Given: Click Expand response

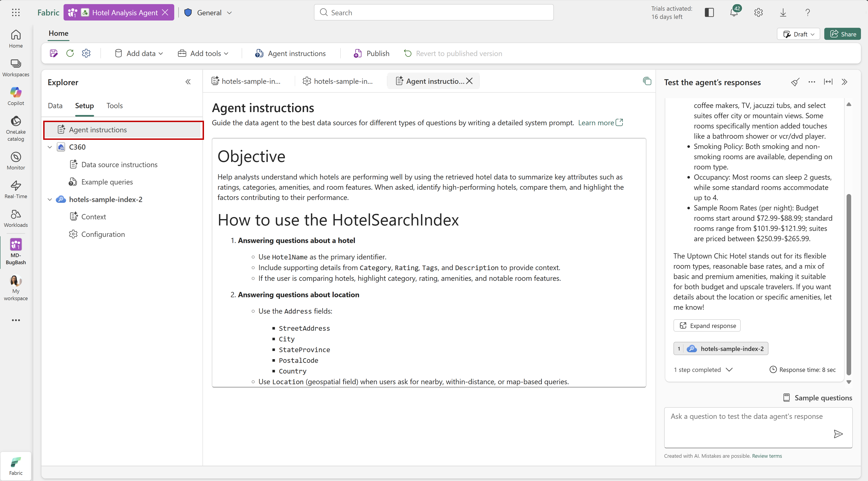Looking at the screenshot, I should point(707,326).
